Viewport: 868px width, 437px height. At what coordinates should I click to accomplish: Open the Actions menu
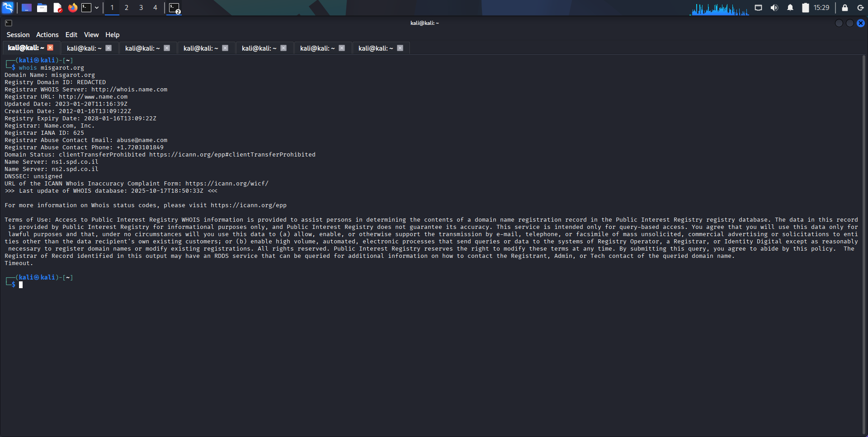(x=47, y=35)
